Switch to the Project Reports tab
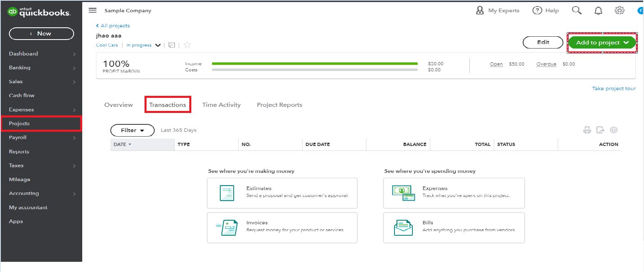The height and width of the screenshot is (272, 644). (279, 105)
